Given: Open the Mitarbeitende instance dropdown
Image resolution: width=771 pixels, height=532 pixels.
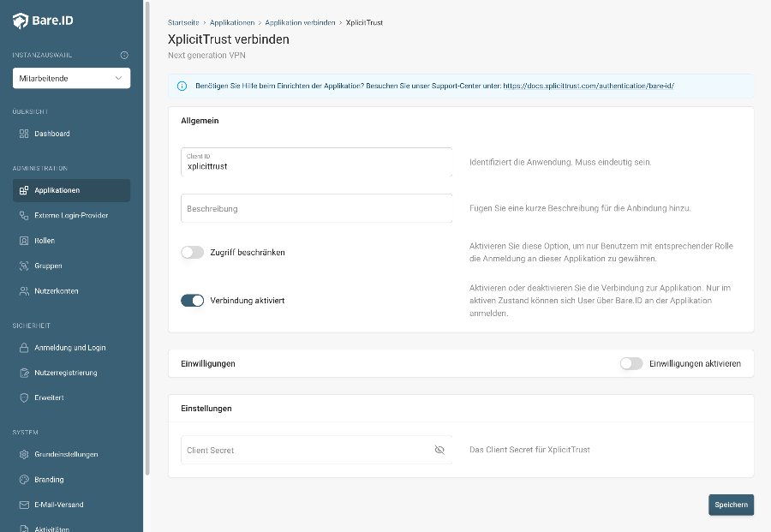Looking at the screenshot, I should pos(71,78).
